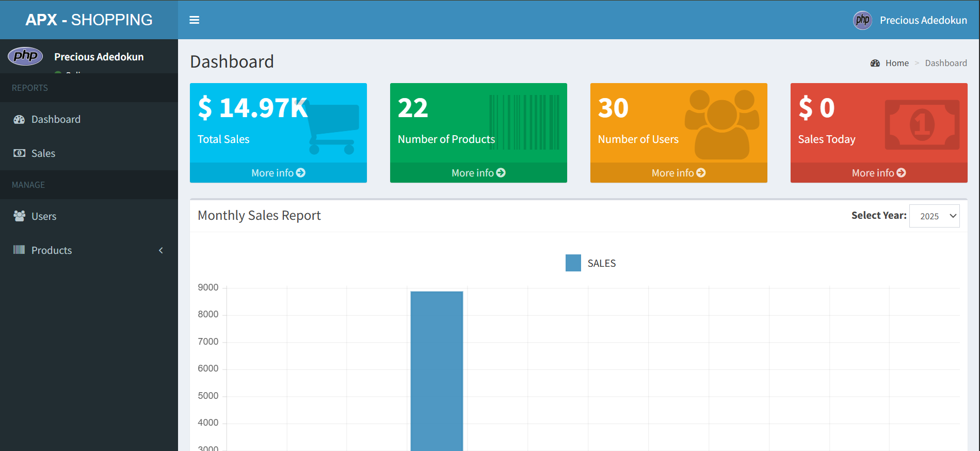Go to Sales in the sidebar
The height and width of the screenshot is (451, 980).
(43, 153)
